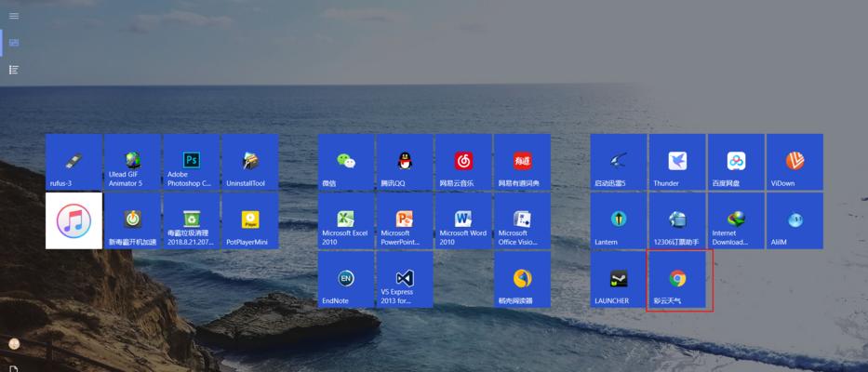Open the AliIM tile
This screenshot has width=868, height=372.
[x=795, y=221]
